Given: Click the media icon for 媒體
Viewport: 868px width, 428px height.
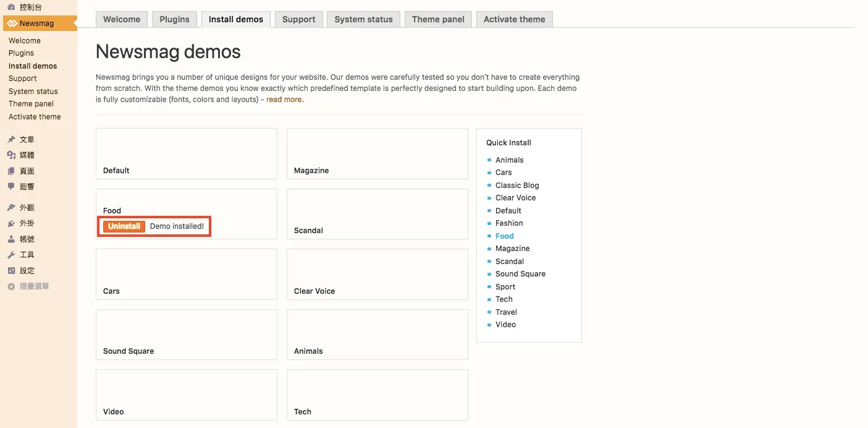Looking at the screenshot, I should [x=11, y=155].
